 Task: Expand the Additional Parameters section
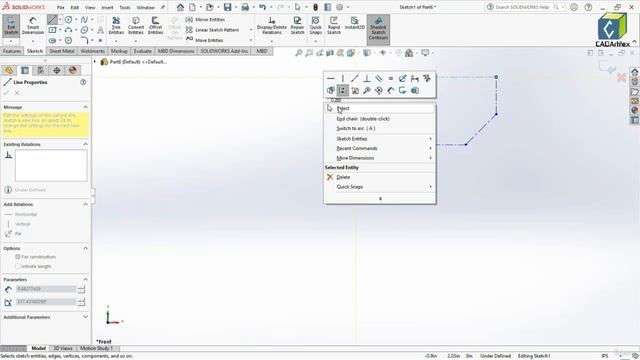(85, 317)
